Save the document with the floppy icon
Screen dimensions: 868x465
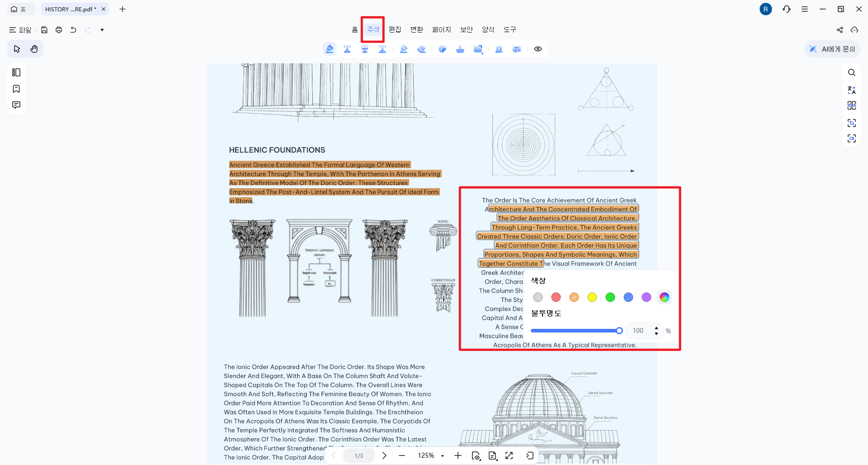point(44,30)
